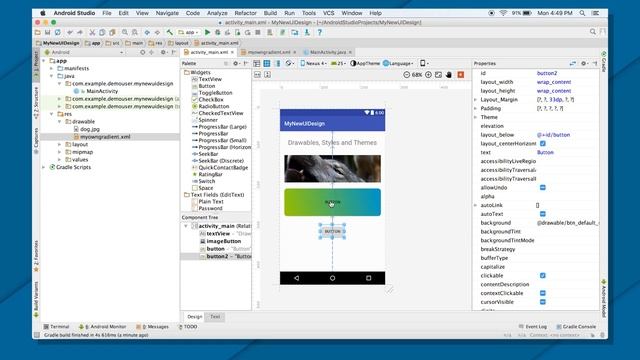Select the dog image in design preview

coord(332,169)
